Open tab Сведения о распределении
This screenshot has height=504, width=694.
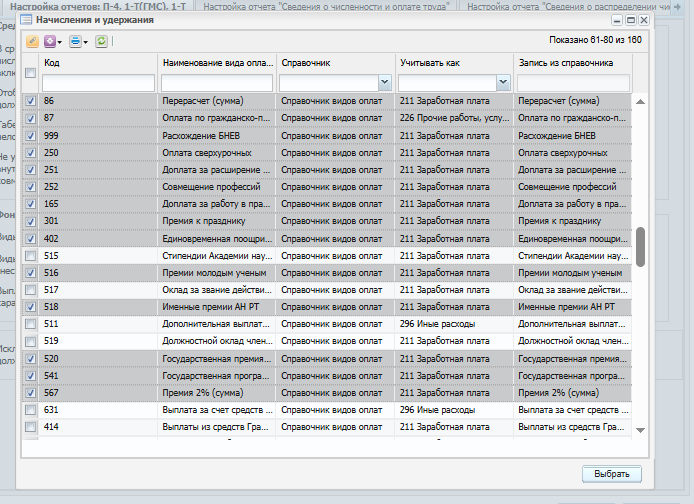(x=565, y=6)
